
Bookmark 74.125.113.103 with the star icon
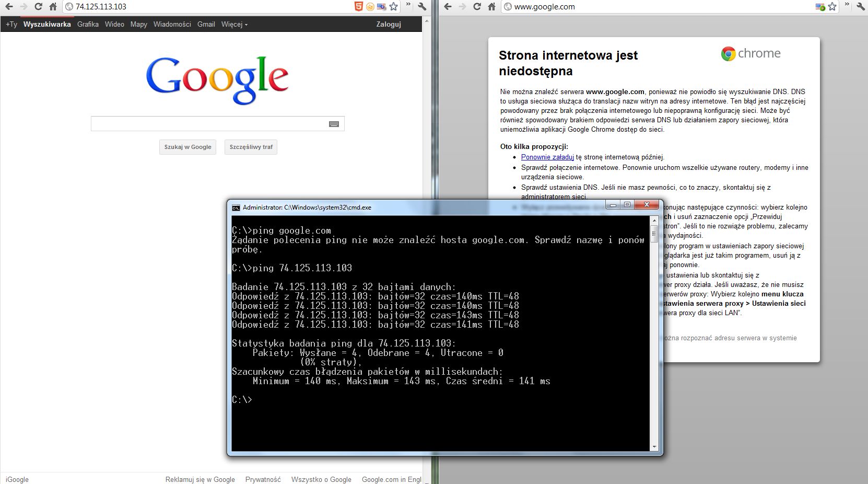pyautogui.click(x=394, y=6)
